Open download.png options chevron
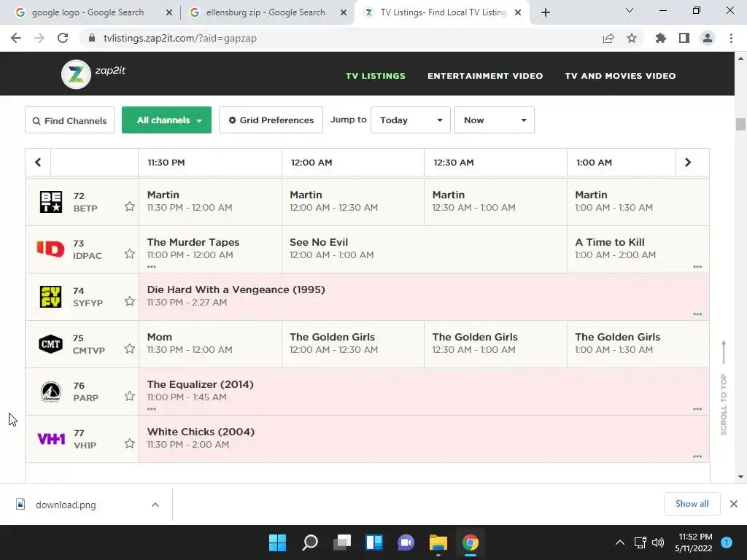This screenshot has width=747, height=560. pyautogui.click(x=155, y=505)
